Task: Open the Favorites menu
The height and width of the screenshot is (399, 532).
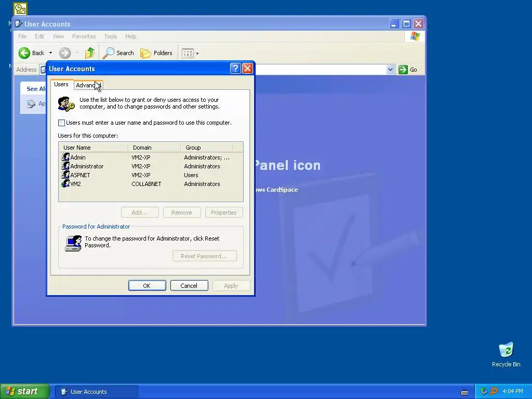Action: (x=84, y=36)
